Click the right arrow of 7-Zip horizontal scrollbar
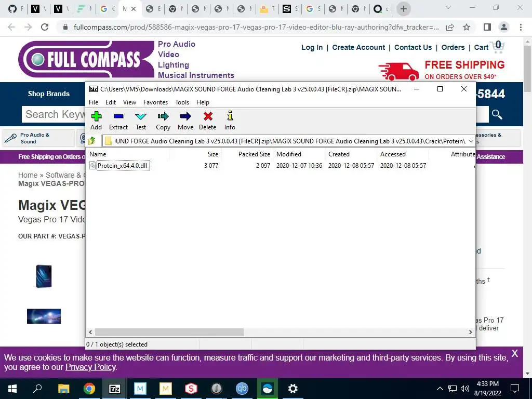 tap(471, 332)
